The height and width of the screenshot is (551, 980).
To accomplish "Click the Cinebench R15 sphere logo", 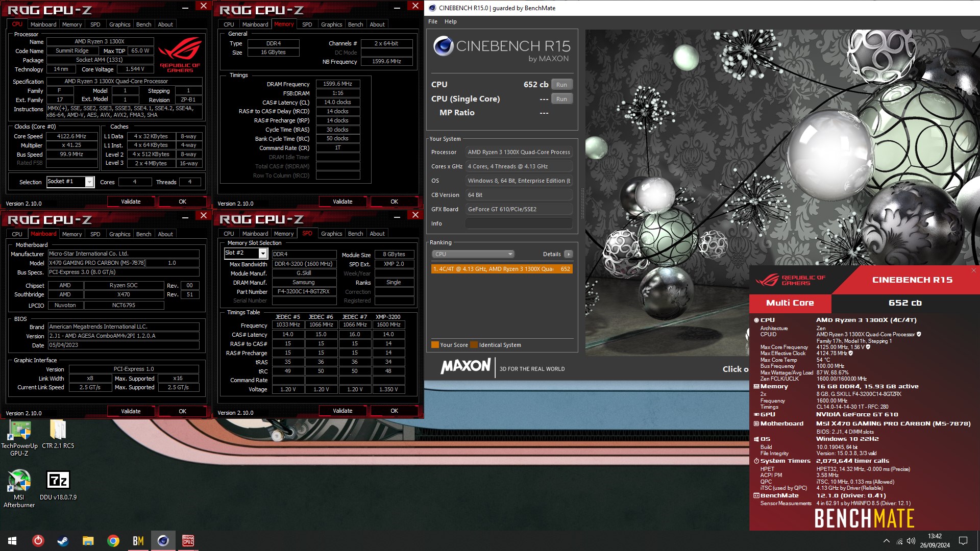I will 443,46.
